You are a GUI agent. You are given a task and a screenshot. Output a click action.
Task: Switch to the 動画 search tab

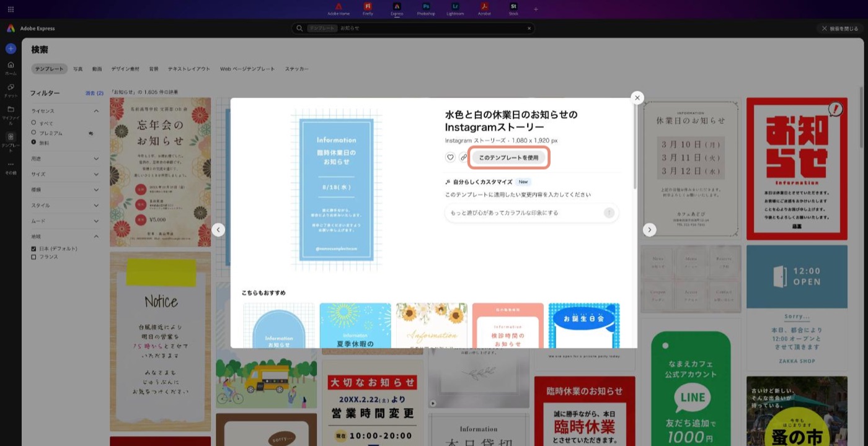97,69
